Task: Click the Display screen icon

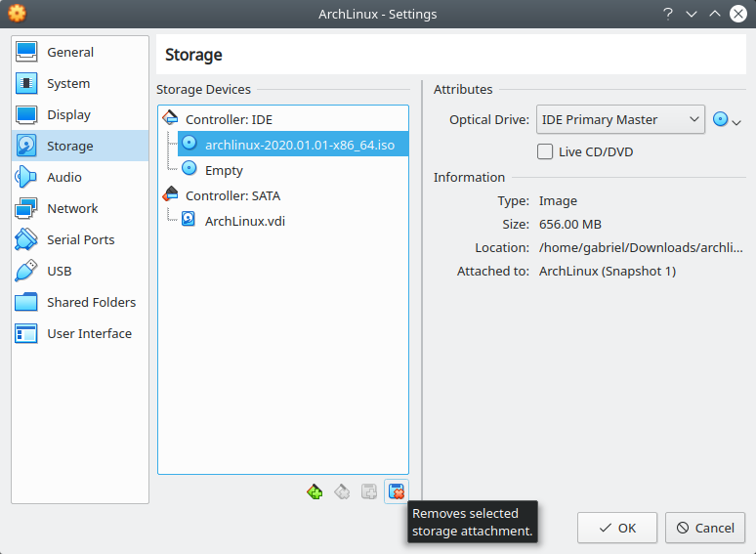Action: coord(26,114)
